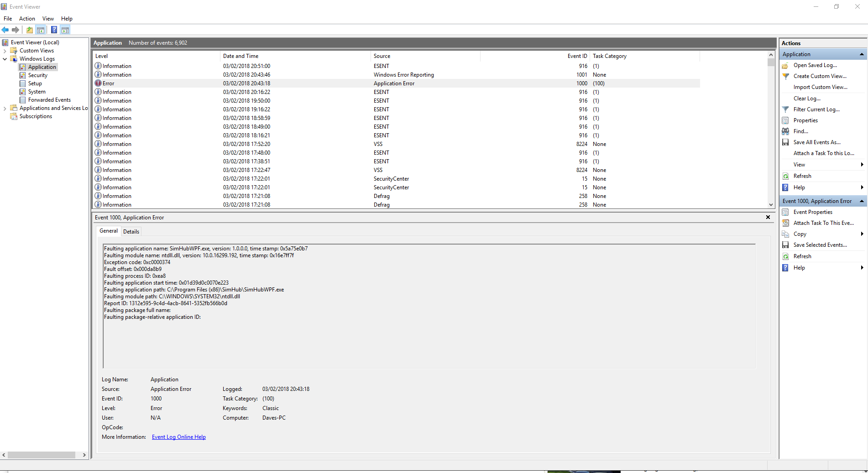Select the Copy icon for the selected event

tap(785, 234)
